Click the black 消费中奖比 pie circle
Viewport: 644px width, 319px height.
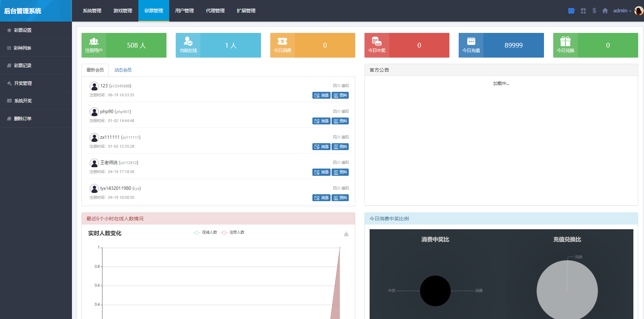[x=435, y=291]
